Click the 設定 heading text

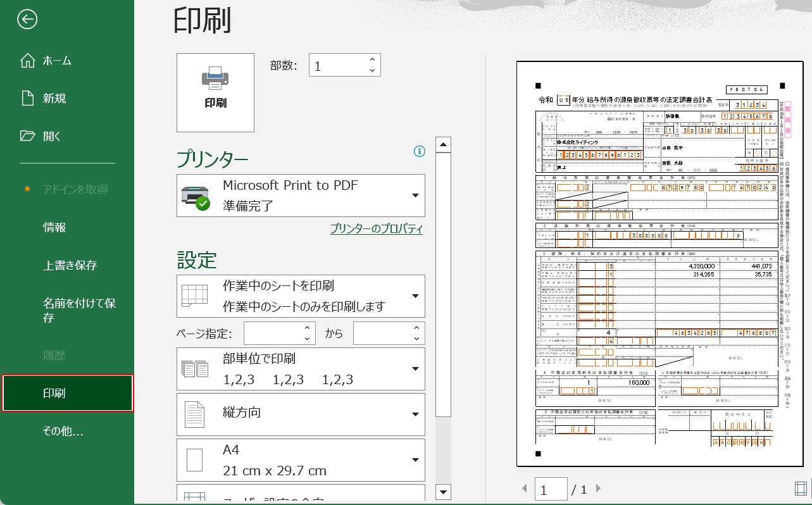click(197, 260)
